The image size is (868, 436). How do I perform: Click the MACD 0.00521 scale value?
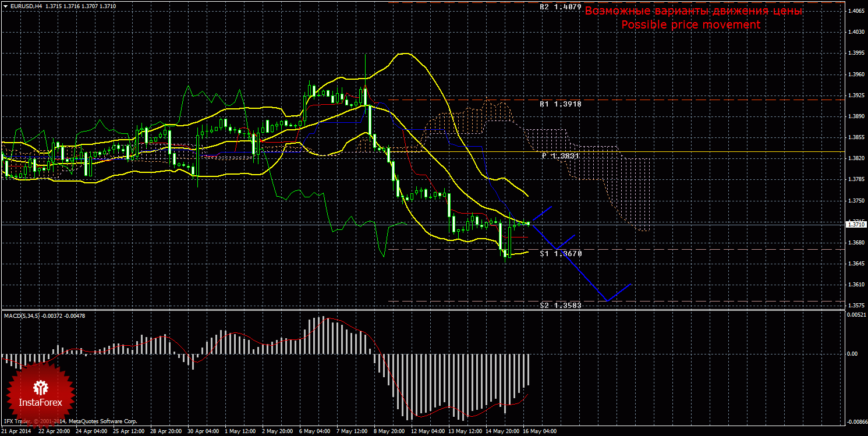[856, 315]
